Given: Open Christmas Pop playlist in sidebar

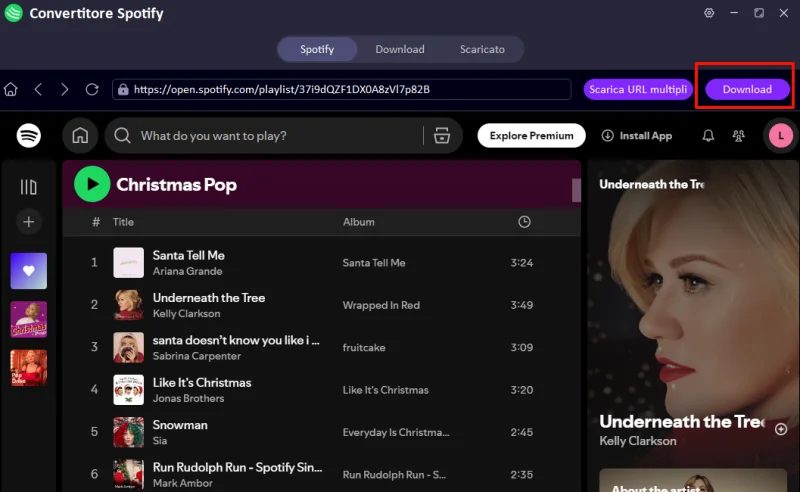Looking at the screenshot, I should 29,319.
